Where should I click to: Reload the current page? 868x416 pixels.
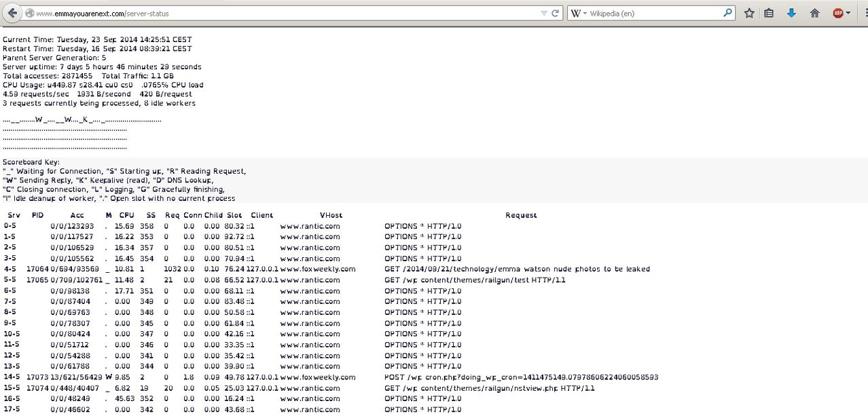pos(555,14)
